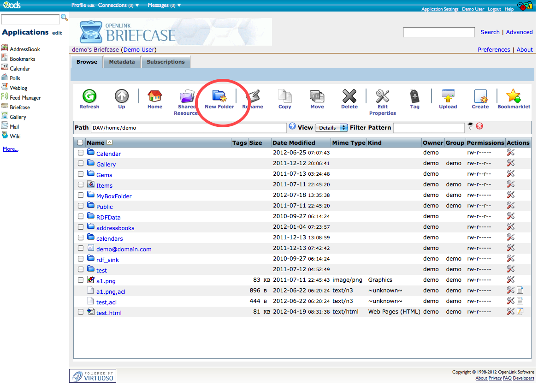
Task: Open the View Details dropdown
Action: 331,128
